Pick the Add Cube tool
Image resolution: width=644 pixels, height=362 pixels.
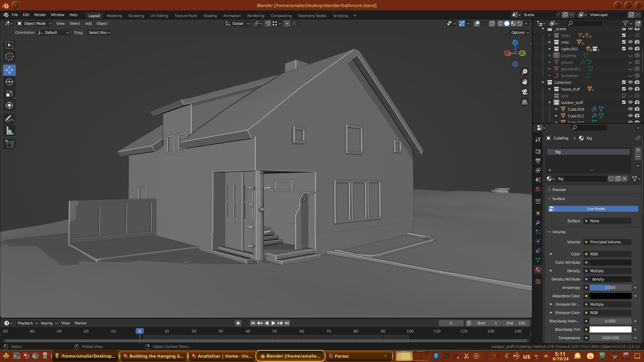[x=9, y=144]
